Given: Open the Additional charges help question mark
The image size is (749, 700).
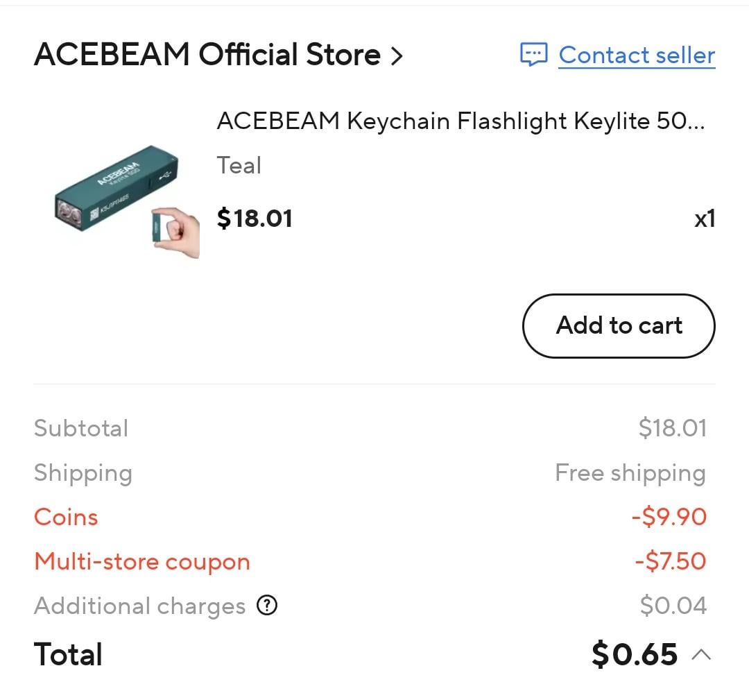Looking at the screenshot, I should [x=267, y=606].
